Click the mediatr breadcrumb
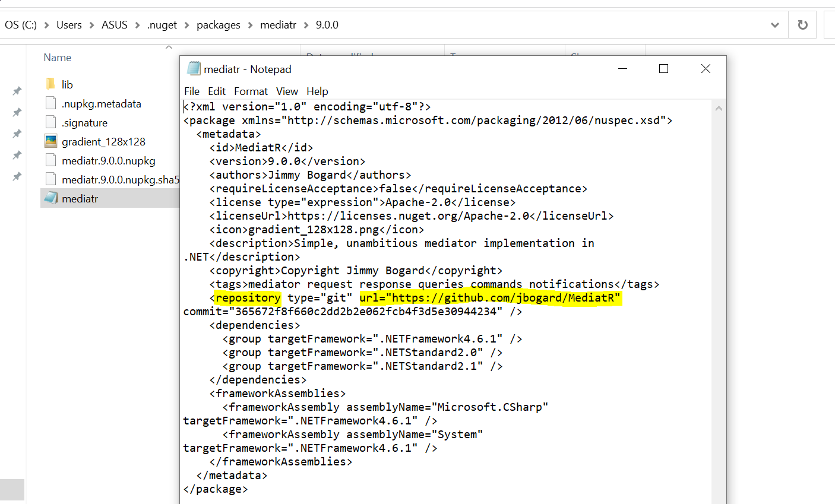The image size is (835, 504). click(278, 25)
